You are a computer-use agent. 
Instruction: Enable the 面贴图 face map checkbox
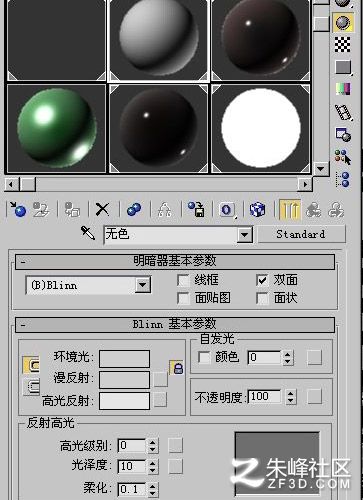pyautogui.click(x=184, y=298)
